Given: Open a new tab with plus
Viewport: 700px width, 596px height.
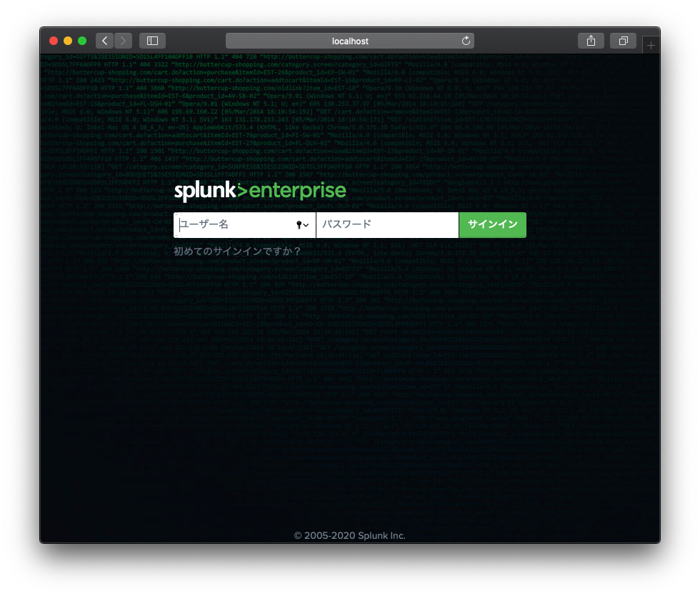Looking at the screenshot, I should pyautogui.click(x=651, y=45).
